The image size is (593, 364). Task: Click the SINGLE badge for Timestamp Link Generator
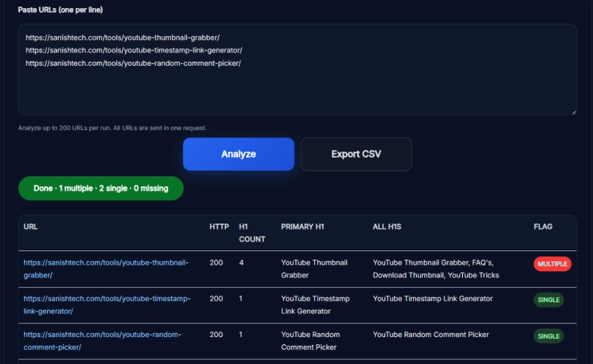pos(548,300)
